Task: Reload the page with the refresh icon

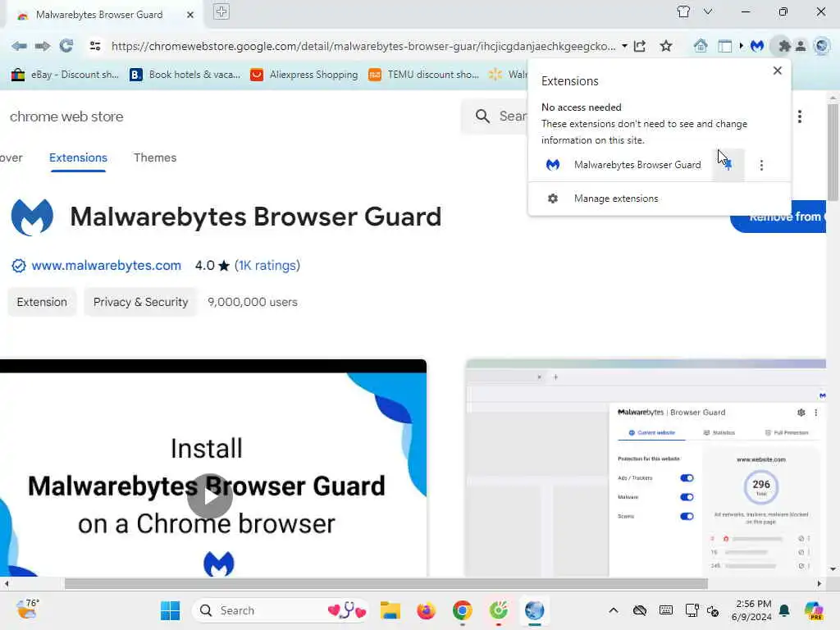Action: point(66,46)
